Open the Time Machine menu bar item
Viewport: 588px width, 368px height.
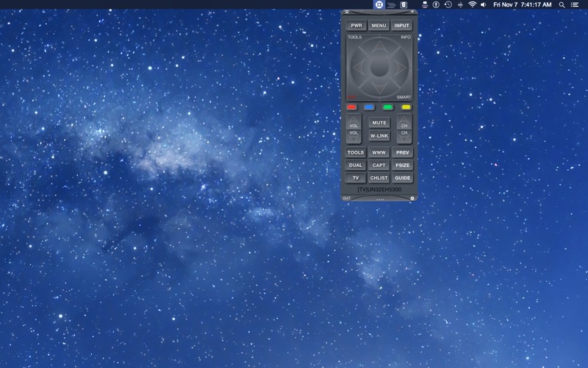point(448,4)
